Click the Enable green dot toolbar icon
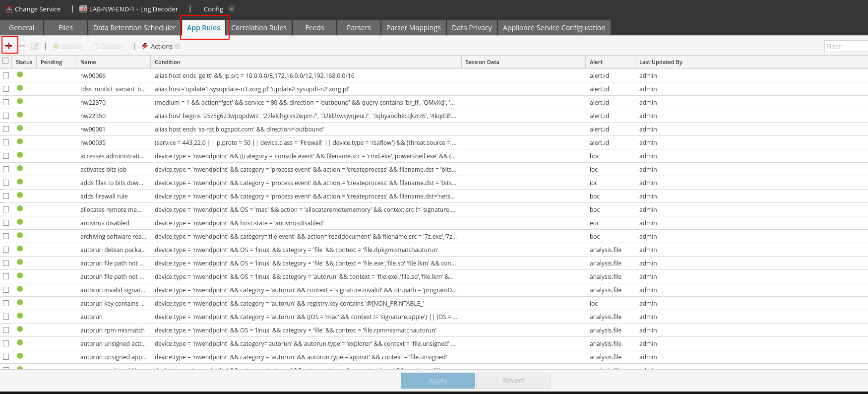Image resolution: width=868 pixels, height=394 pixels. (56, 46)
